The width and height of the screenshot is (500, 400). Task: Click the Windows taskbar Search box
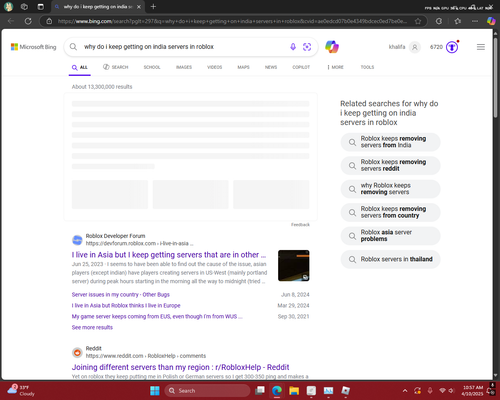207,390
